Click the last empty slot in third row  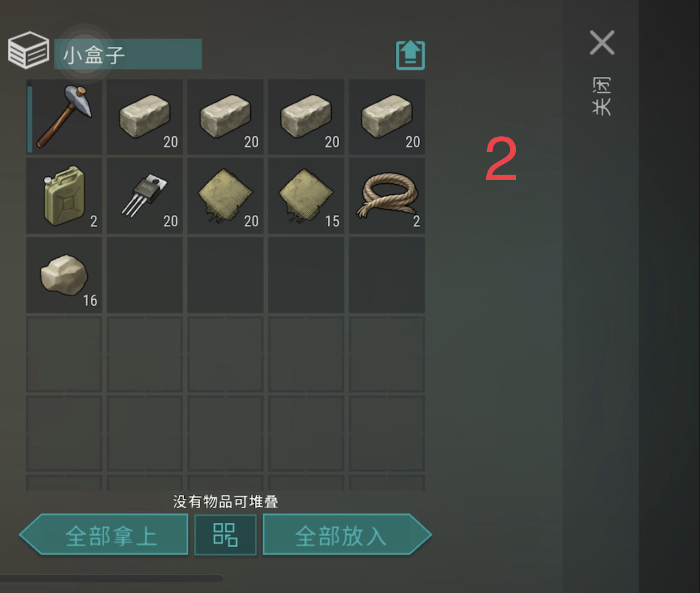click(x=387, y=275)
